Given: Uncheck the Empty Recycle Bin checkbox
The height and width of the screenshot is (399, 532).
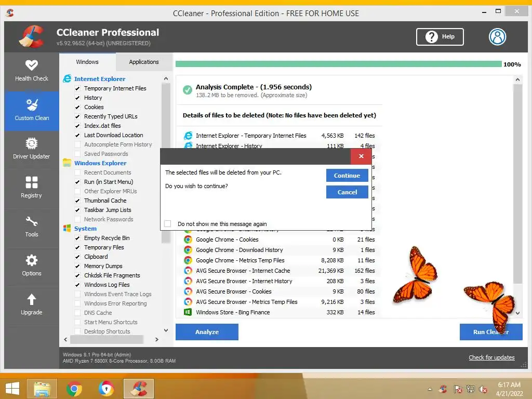Looking at the screenshot, I should (x=77, y=238).
